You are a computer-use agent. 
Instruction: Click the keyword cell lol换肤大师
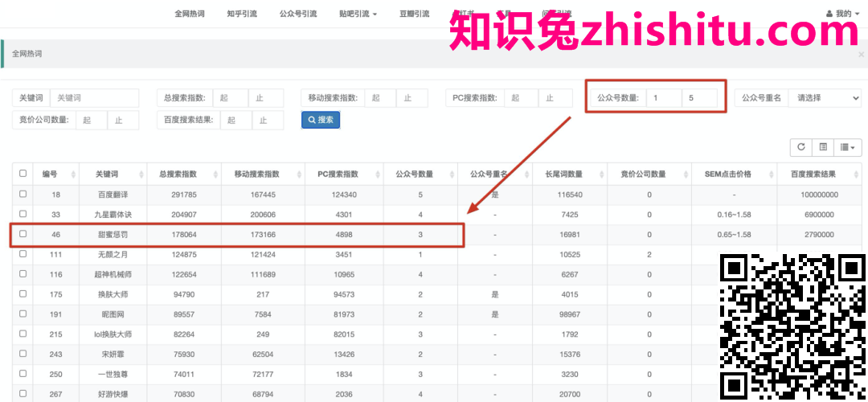tap(113, 334)
